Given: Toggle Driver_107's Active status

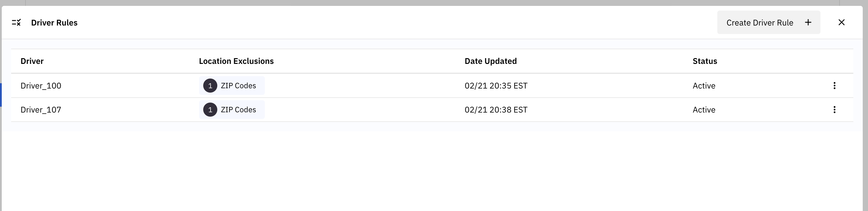Looking at the screenshot, I should pyautogui.click(x=703, y=110).
